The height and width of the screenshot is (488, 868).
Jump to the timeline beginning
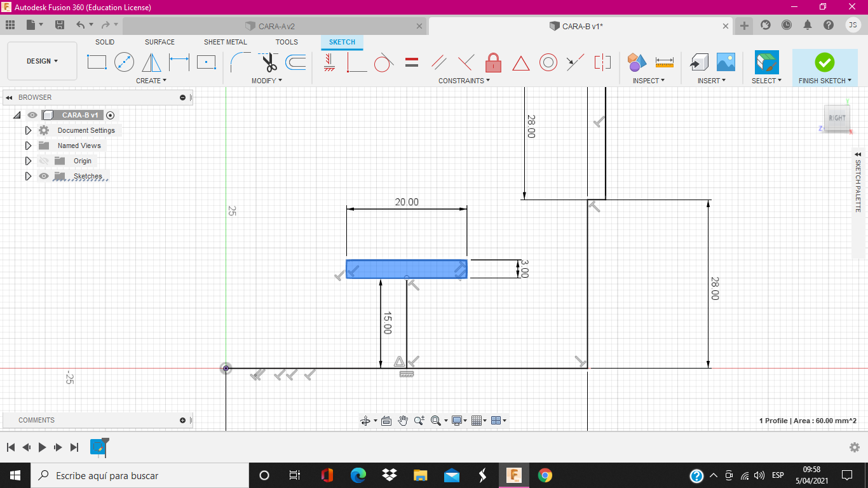(11, 447)
